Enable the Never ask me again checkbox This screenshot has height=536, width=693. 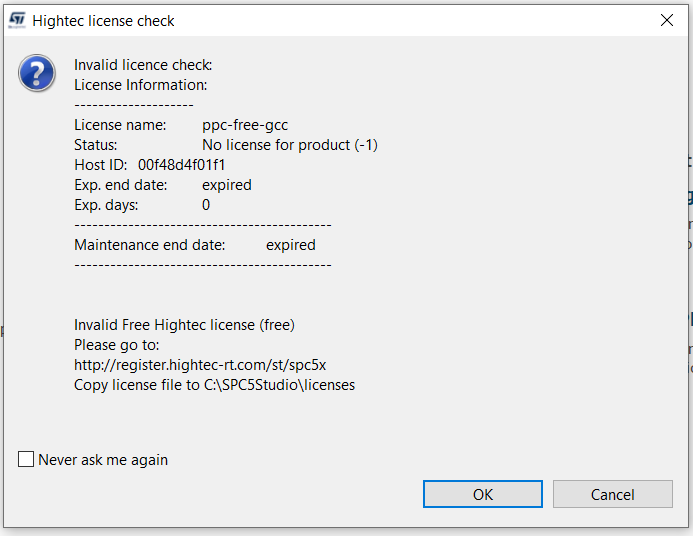(26, 459)
